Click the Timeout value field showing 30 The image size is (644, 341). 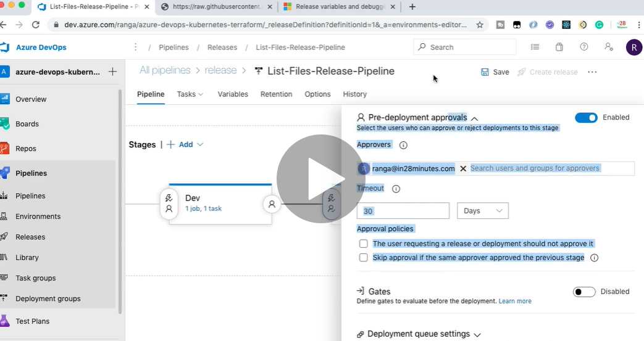pos(403,210)
